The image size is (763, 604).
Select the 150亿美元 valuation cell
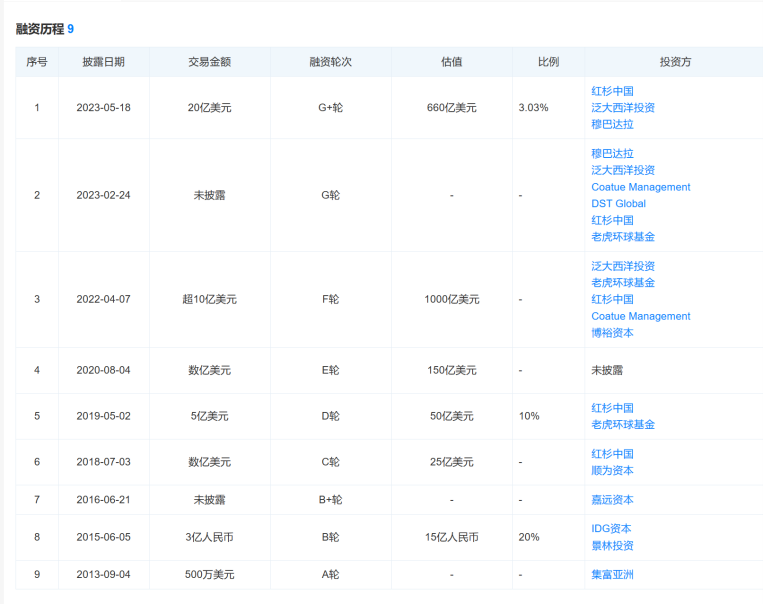coord(452,370)
